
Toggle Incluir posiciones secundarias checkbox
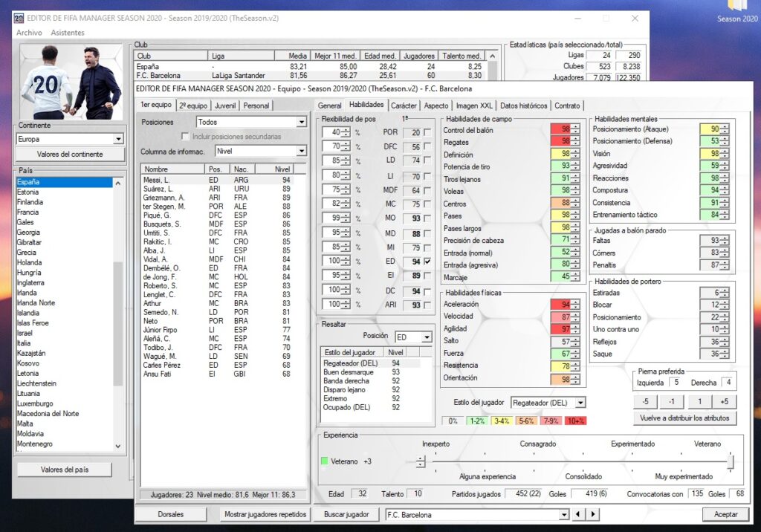(185, 137)
